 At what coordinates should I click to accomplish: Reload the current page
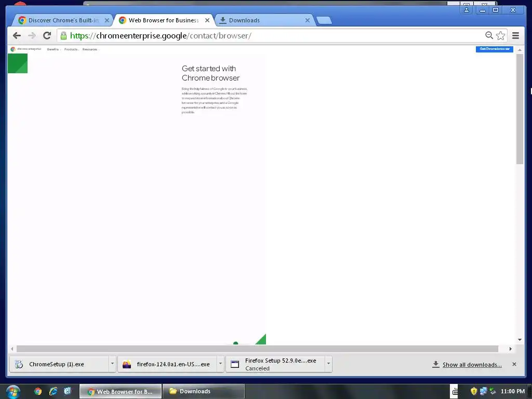[x=47, y=36]
